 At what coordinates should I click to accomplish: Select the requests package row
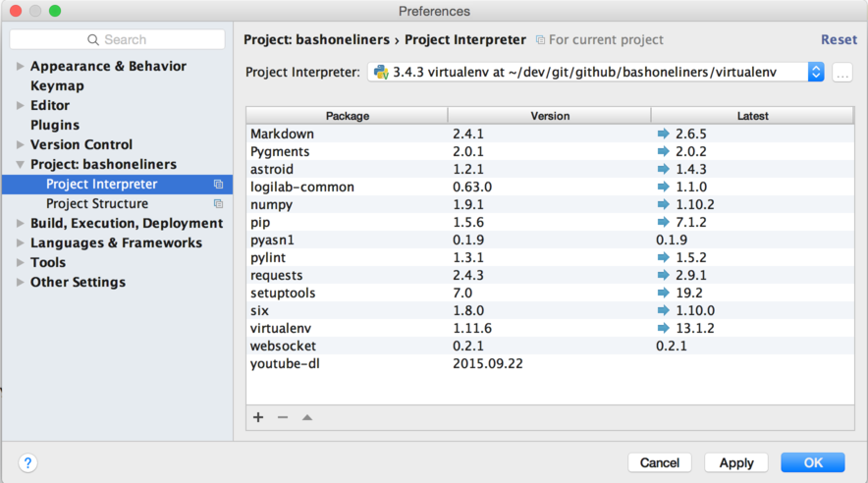550,275
